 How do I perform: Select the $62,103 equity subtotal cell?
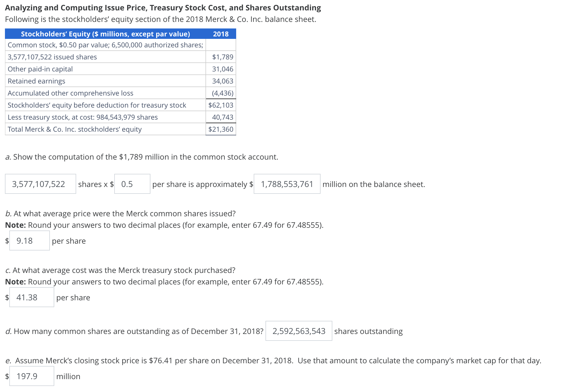pos(221,105)
